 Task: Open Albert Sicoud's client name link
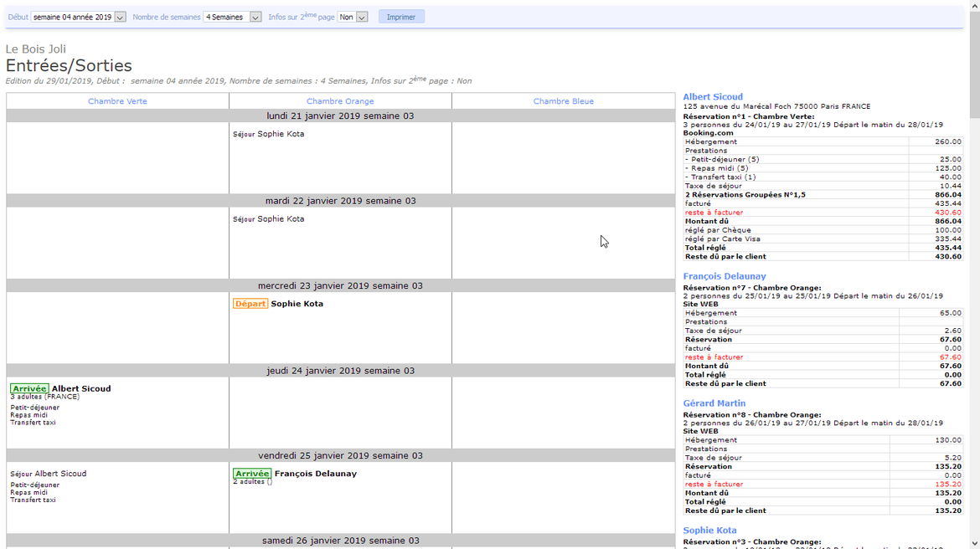pyautogui.click(x=713, y=97)
